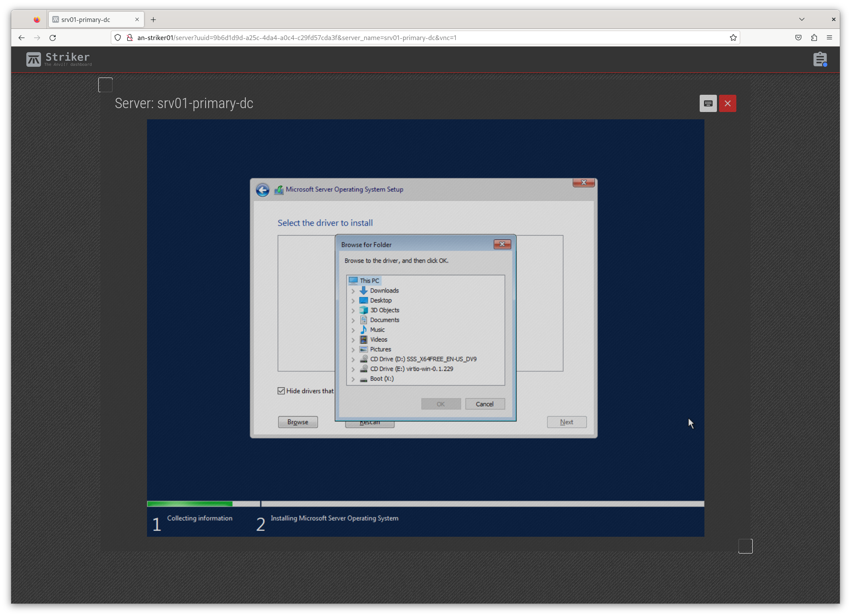The image size is (851, 616).
Task: Click the partially hidden Rescan button
Action: coord(369,424)
